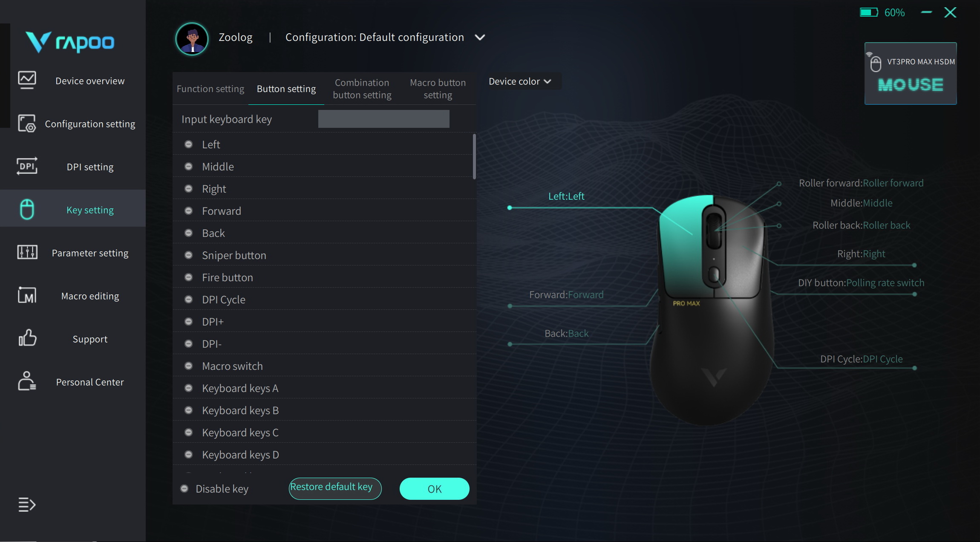Click the Input keyboard key field
The width and height of the screenshot is (980, 542).
pos(383,119)
